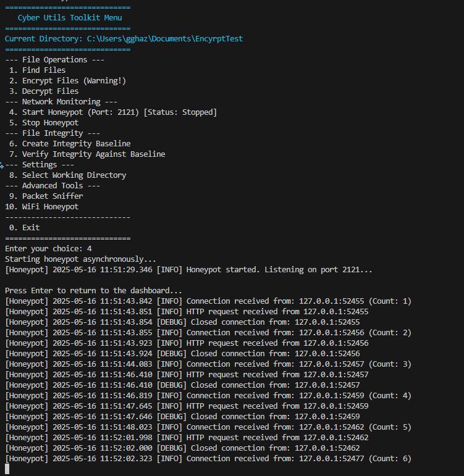464x476 pixels.
Task: Click '6. Create Integrity Baseline' line
Action: (70, 144)
